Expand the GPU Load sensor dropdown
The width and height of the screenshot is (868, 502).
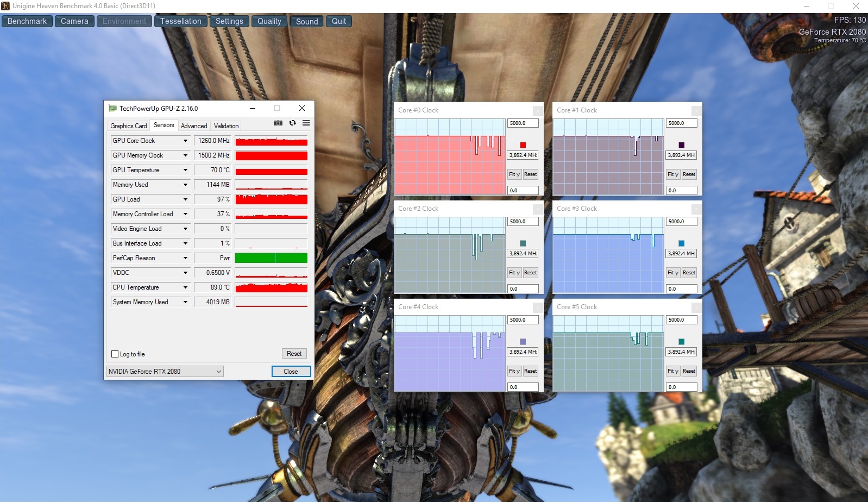[x=185, y=199]
